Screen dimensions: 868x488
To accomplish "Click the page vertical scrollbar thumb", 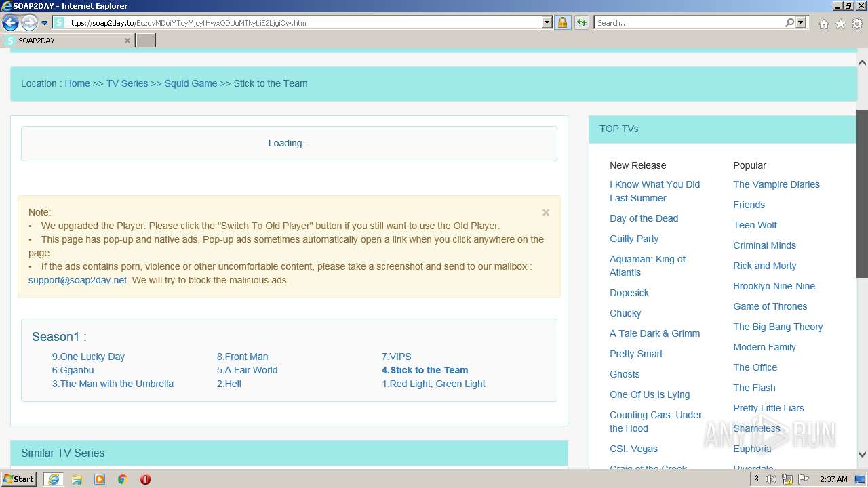I will click(862, 194).
